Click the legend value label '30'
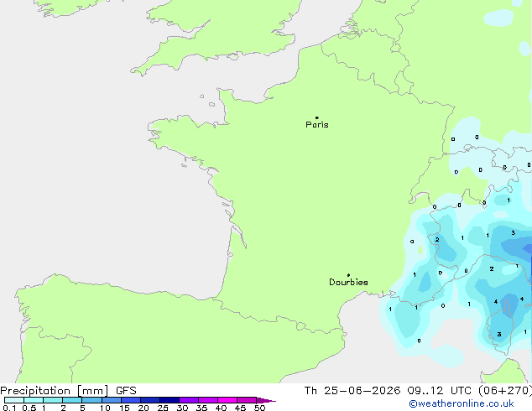Screen dimensions: 532x411 click(182, 408)
